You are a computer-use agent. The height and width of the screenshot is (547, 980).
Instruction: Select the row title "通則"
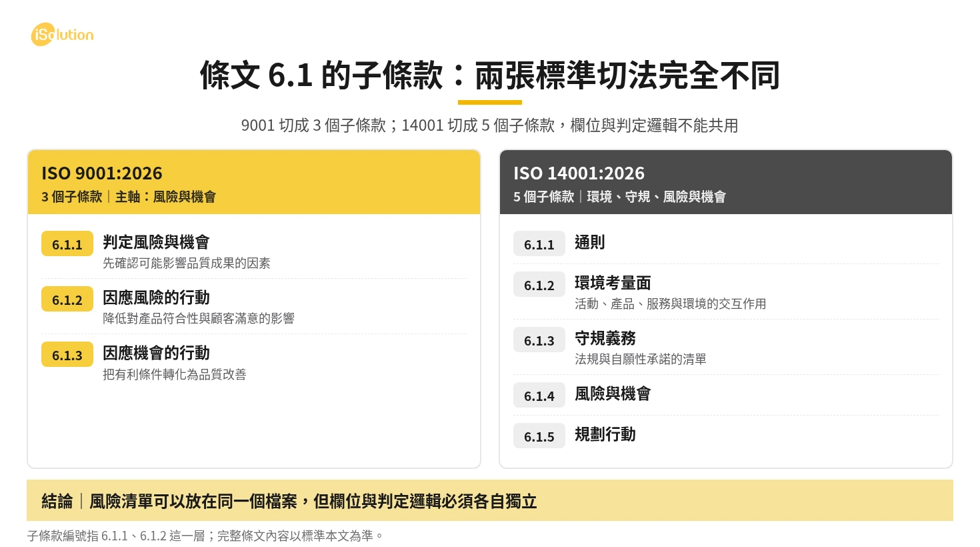(590, 242)
